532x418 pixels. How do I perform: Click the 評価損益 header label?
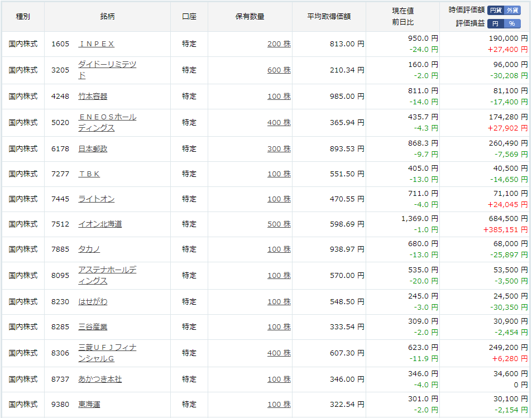click(x=470, y=23)
